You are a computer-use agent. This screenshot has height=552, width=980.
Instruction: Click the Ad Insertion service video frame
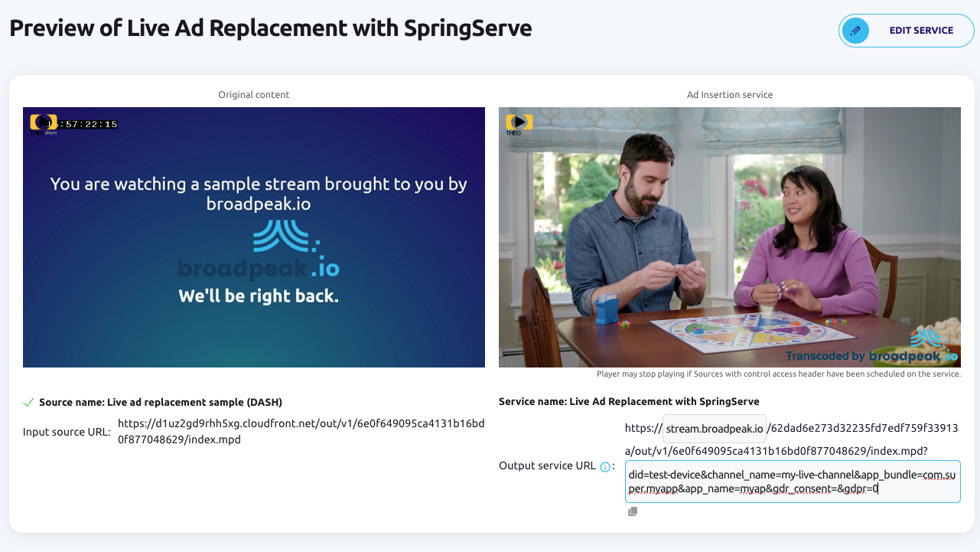(x=730, y=237)
